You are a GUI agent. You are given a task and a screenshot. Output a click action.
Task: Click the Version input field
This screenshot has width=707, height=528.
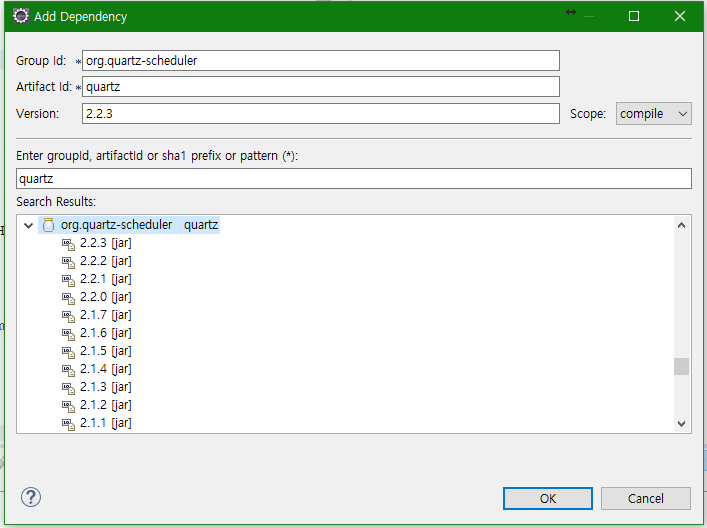pyautogui.click(x=321, y=114)
